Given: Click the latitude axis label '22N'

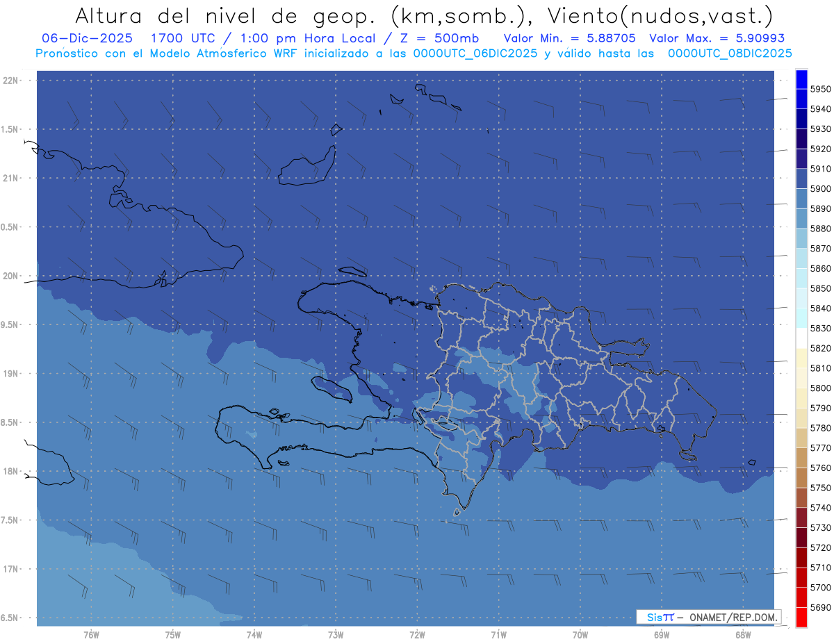Looking at the screenshot, I should coord(10,81).
